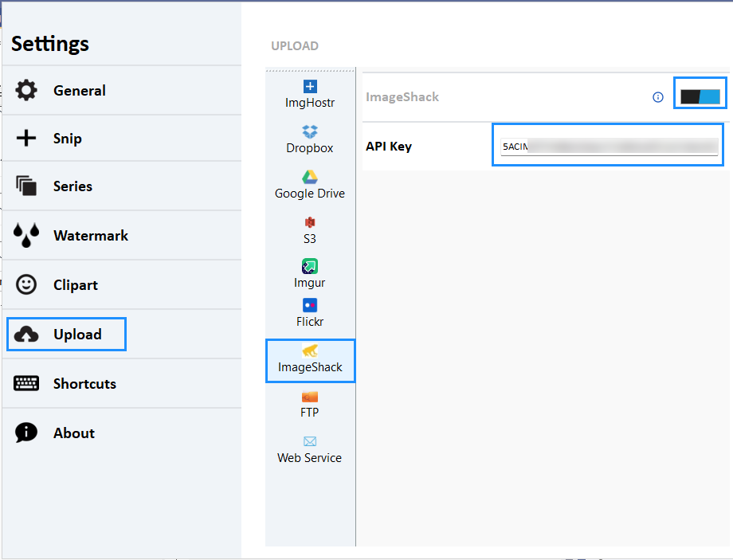Screen dimensions: 733x560
Task: Select the ImageShack frog icon
Action: click(310, 350)
